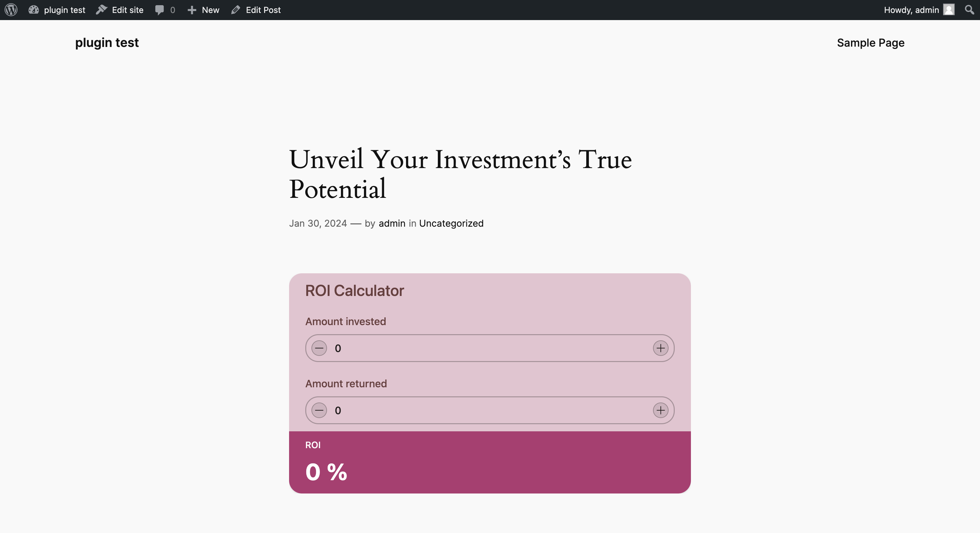Increase Amount returned with plus button
Viewport: 980px width, 533px height.
pyautogui.click(x=661, y=410)
